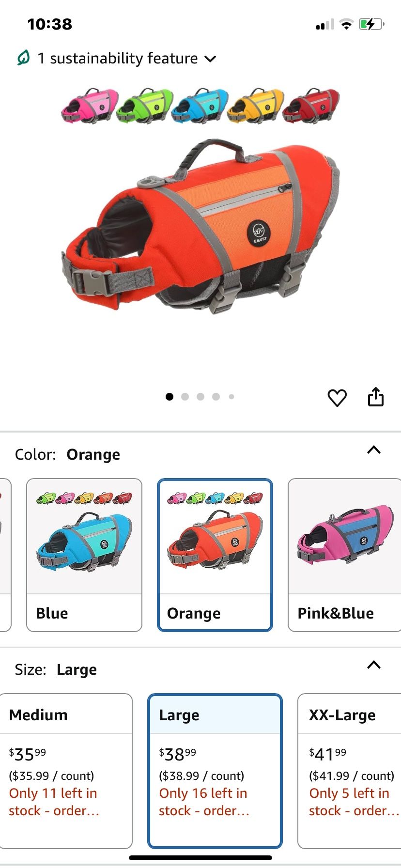Go to the third product image dot
The height and width of the screenshot is (868, 401).
tap(200, 397)
